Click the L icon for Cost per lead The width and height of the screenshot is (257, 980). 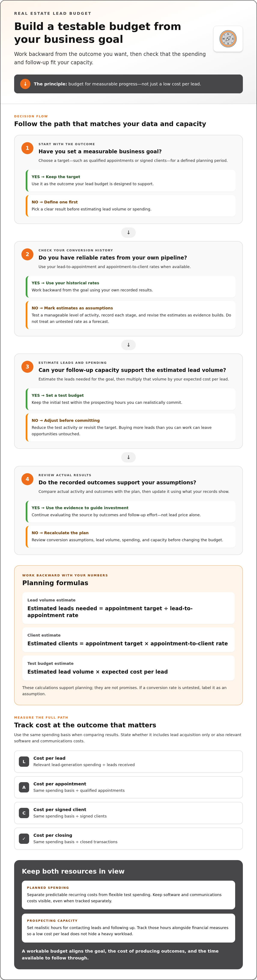pos(24,762)
